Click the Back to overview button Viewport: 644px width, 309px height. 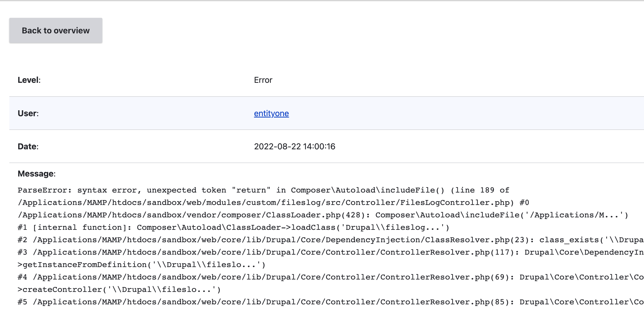[55, 30]
